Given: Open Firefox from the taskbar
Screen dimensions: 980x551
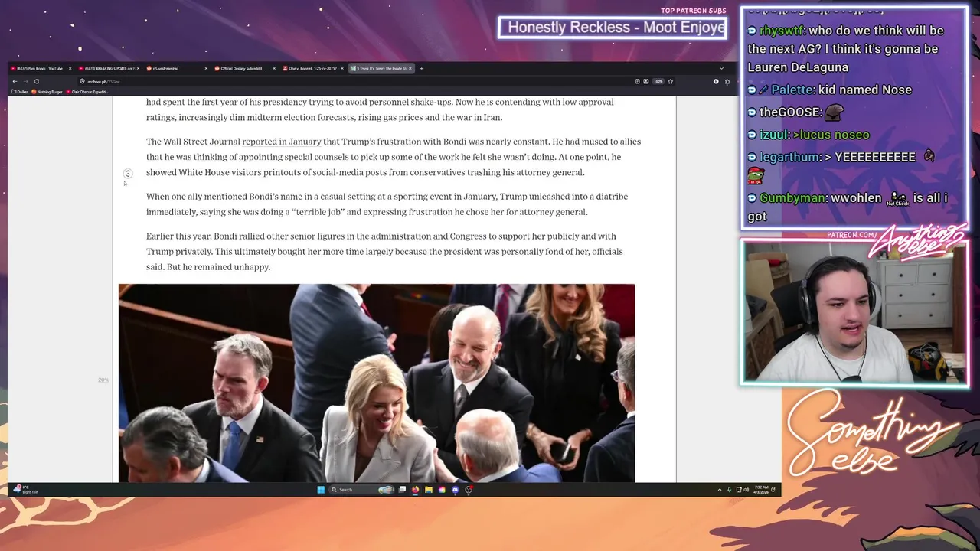Looking at the screenshot, I should pos(415,490).
